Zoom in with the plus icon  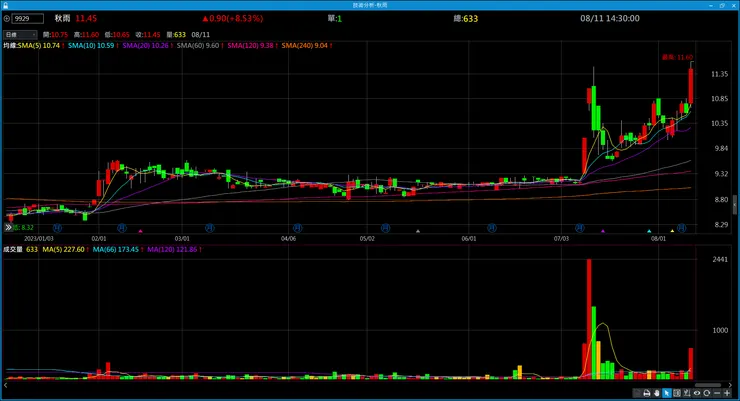[x=727, y=393]
